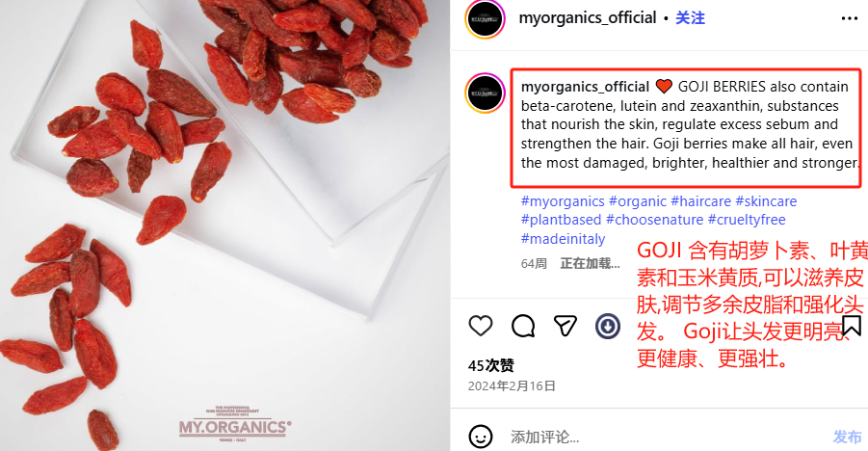Open comments via speech bubble icon
The image size is (868, 451).
[x=523, y=326]
